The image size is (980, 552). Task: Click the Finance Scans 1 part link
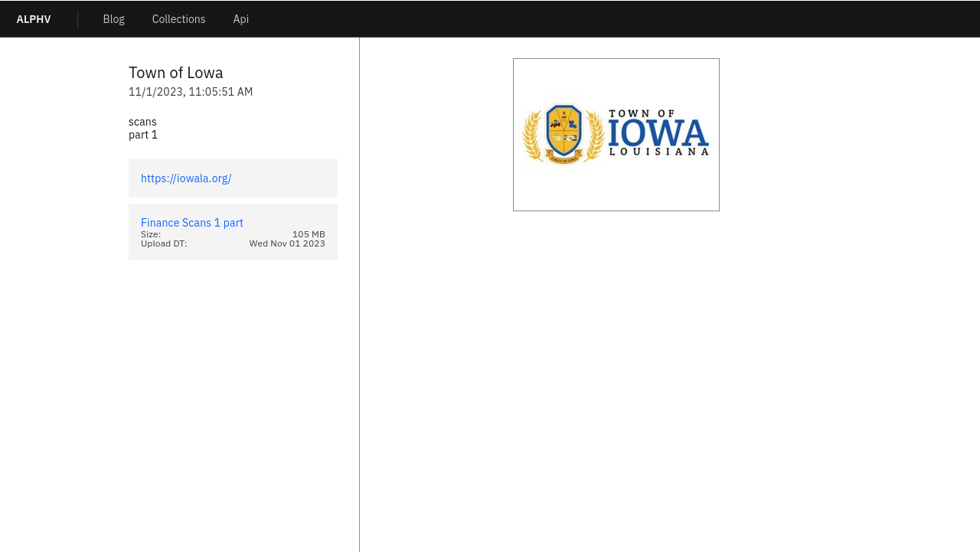click(192, 223)
